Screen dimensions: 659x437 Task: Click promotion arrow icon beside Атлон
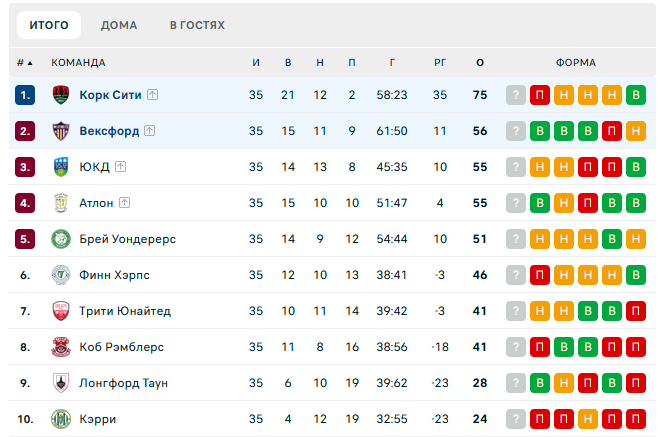125,203
